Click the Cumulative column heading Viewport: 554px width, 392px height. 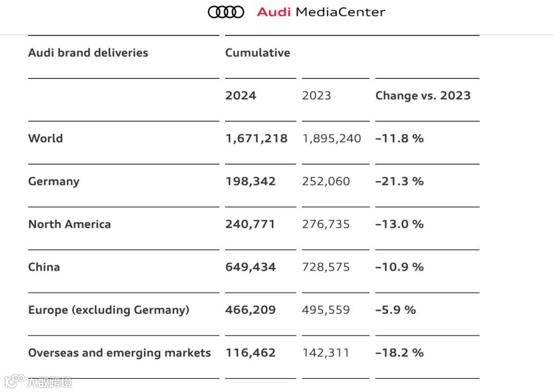click(x=258, y=53)
